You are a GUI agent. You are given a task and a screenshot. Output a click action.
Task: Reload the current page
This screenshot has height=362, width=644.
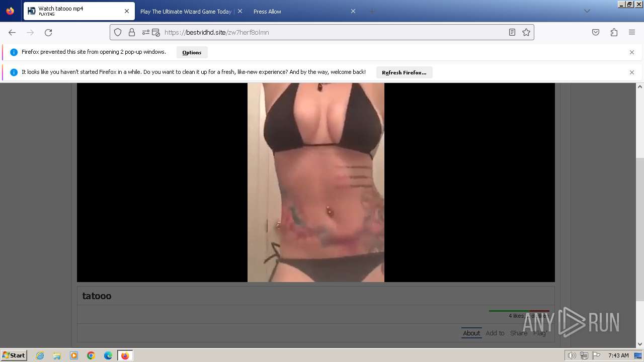click(48, 32)
